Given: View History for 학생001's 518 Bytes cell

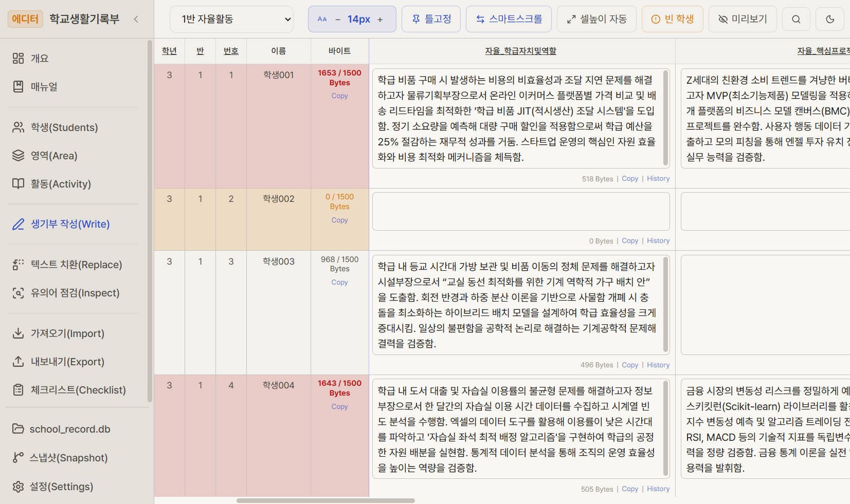Looking at the screenshot, I should pyautogui.click(x=658, y=178).
